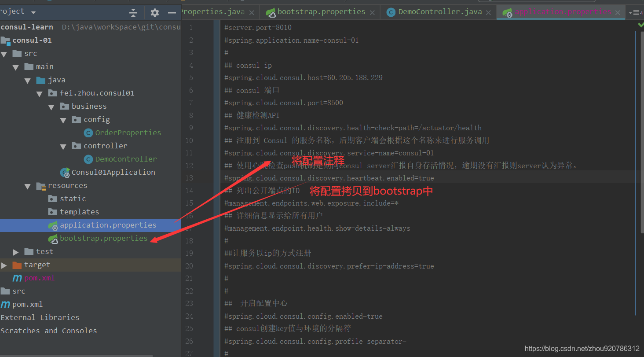Collapse the java folder
The height and width of the screenshot is (357, 644).
28,81
